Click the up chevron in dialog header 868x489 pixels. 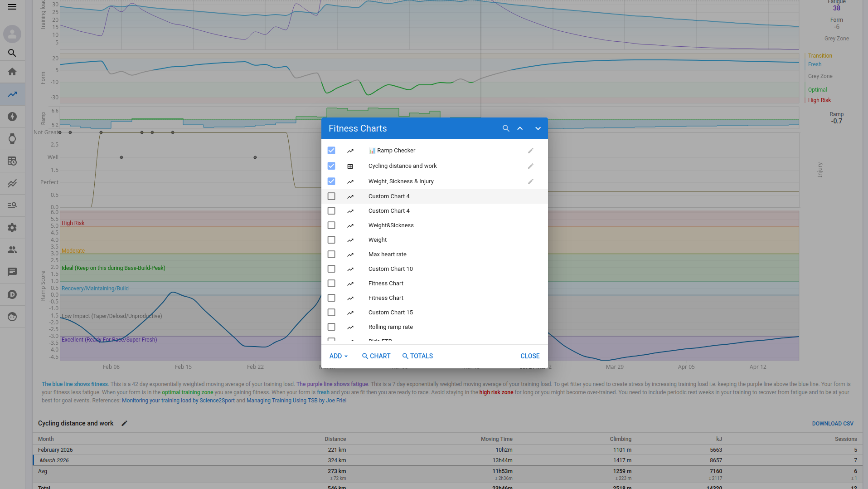tap(520, 128)
